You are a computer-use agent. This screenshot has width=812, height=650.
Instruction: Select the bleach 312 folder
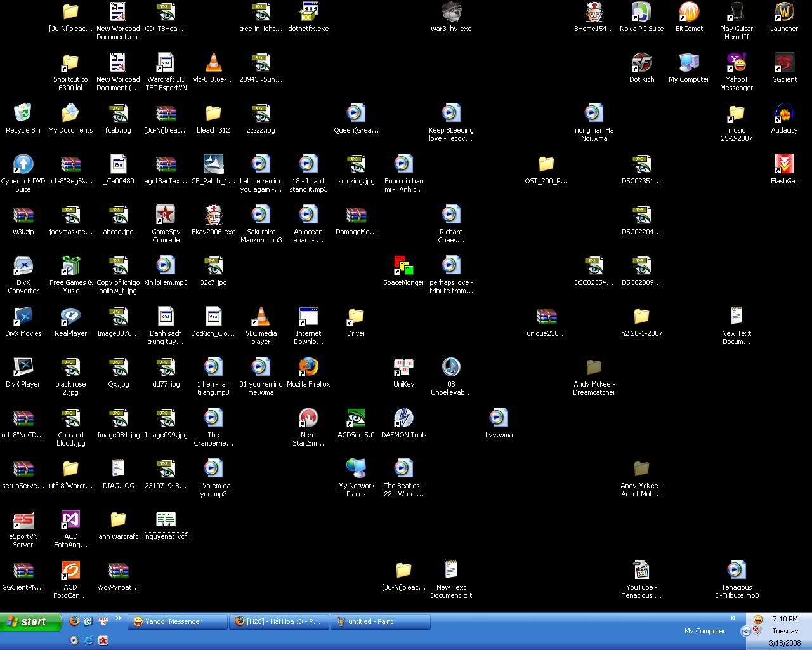213,118
